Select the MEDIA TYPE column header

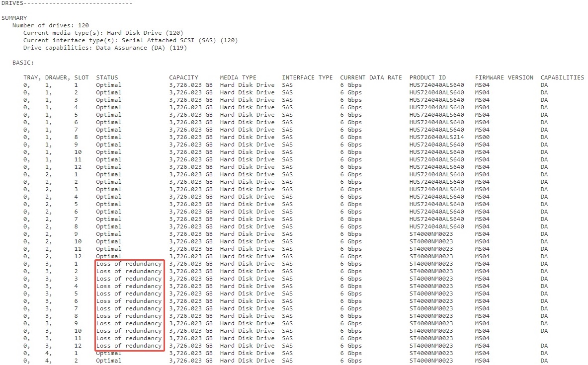coord(238,77)
